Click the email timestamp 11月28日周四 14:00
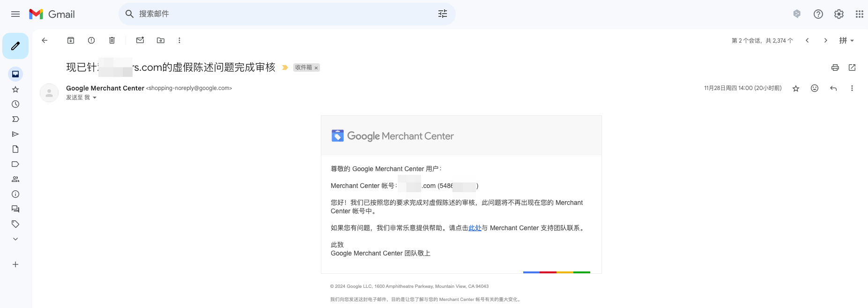Screen dimensions: 868x308 pos(743,88)
